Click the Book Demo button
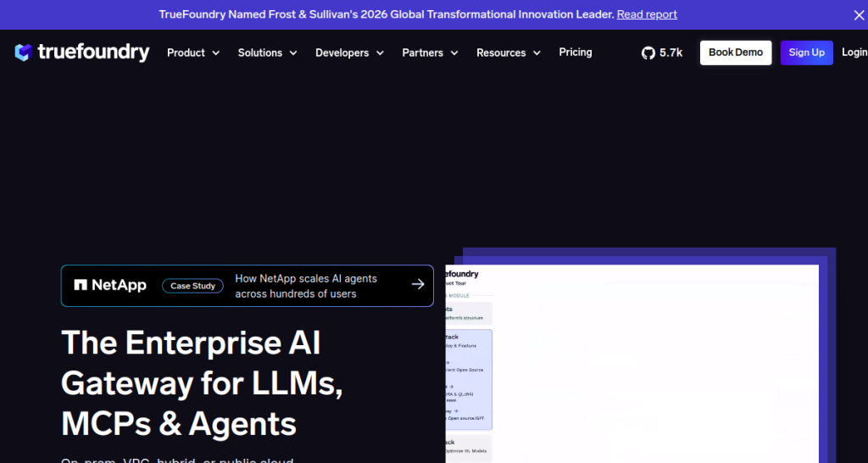Screen dimensions: 868x463 (736, 53)
